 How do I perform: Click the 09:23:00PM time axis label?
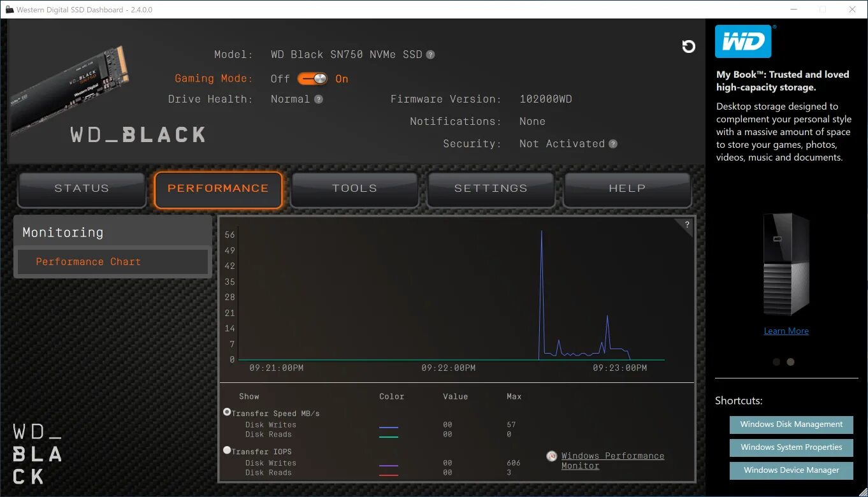(x=619, y=368)
